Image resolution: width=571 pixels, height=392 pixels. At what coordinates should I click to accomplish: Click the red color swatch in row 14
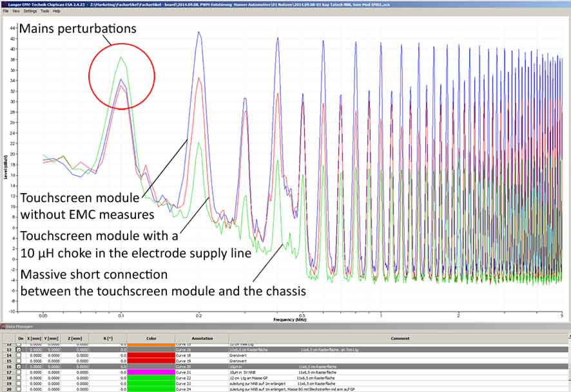[151, 355]
